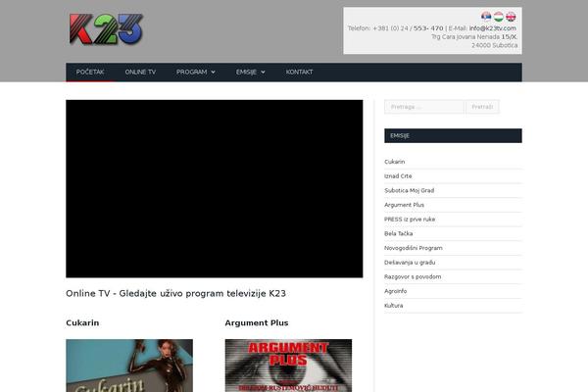Screen dimensions: 588x392
Task: Open Dešavanja u gradu link
Action: tap(410, 263)
